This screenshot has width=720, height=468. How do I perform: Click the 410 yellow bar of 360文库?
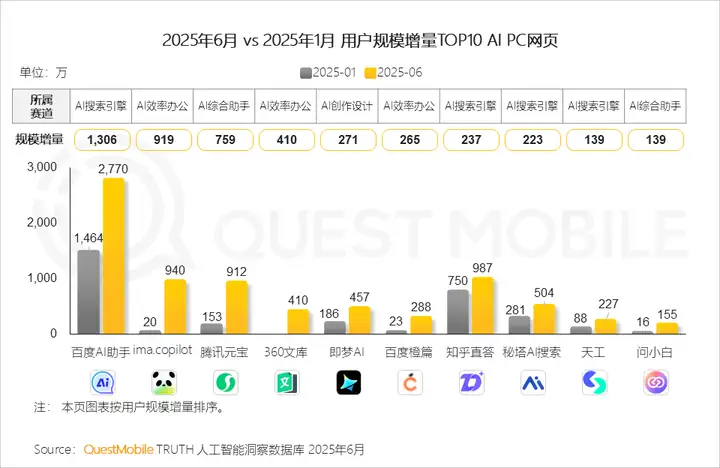click(298, 321)
